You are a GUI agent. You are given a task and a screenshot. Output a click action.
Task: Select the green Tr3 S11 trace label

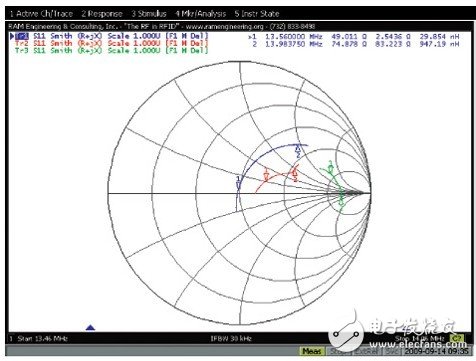click(112, 51)
